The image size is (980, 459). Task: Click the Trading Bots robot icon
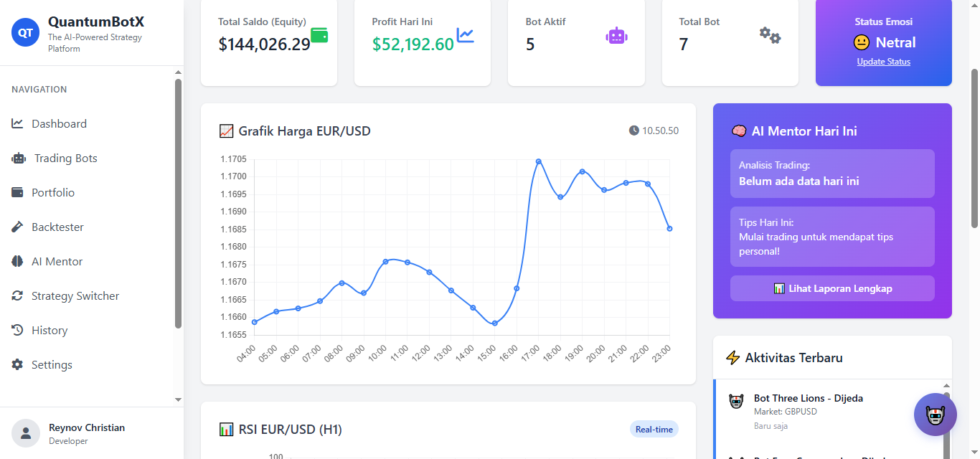(19, 158)
